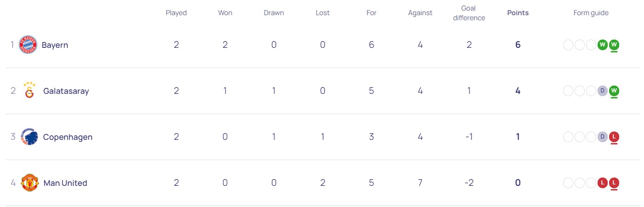Click the Copenhagen club crest icon
Viewport: 644px width, 207px height.
point(29,137)
